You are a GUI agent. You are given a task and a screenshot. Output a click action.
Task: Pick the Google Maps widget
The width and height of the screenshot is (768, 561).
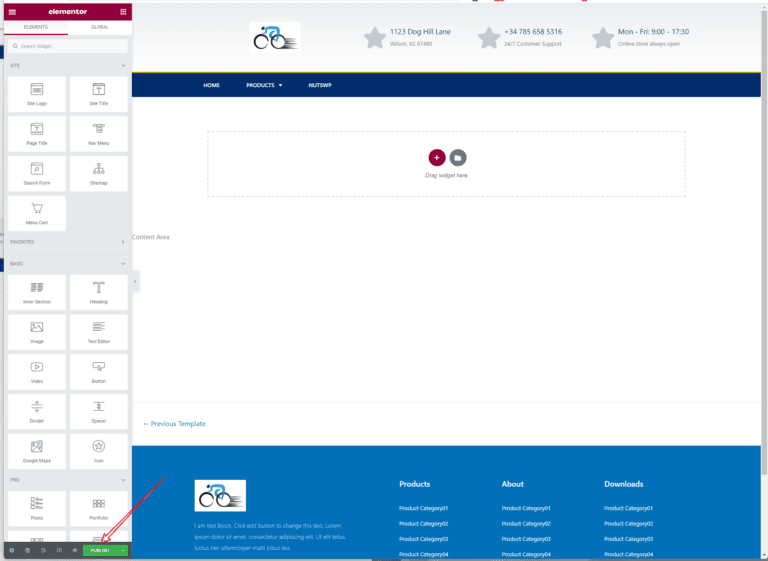[x=36, y=451]
